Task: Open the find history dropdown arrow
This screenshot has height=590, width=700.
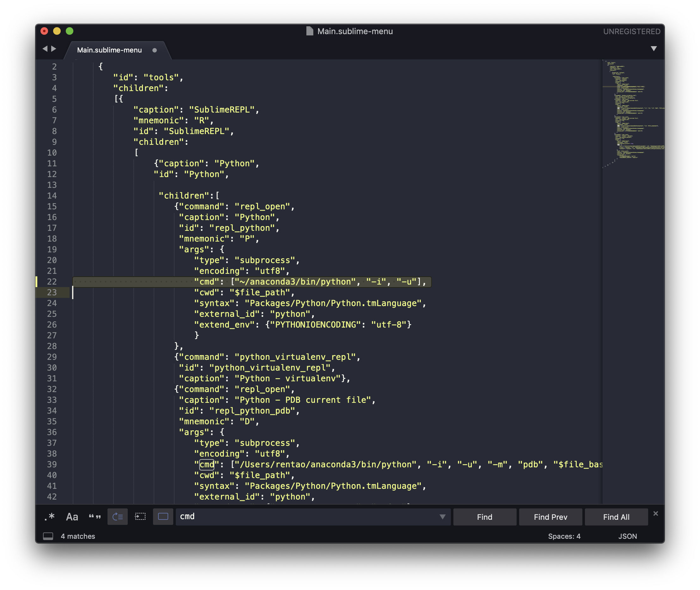Action: tap(442, 517)
